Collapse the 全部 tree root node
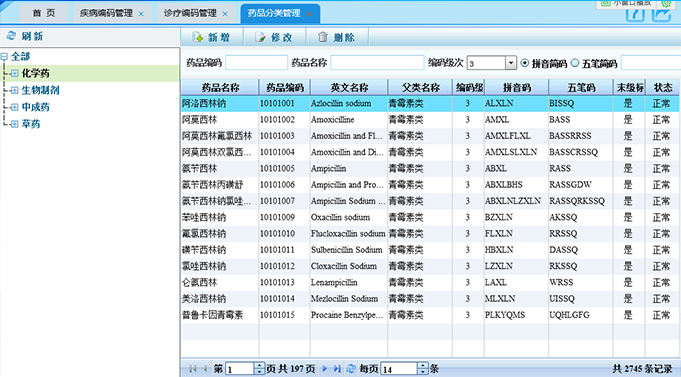Image resolution: width=681 pixels, height=377 pixels. (x=4, y=56)
